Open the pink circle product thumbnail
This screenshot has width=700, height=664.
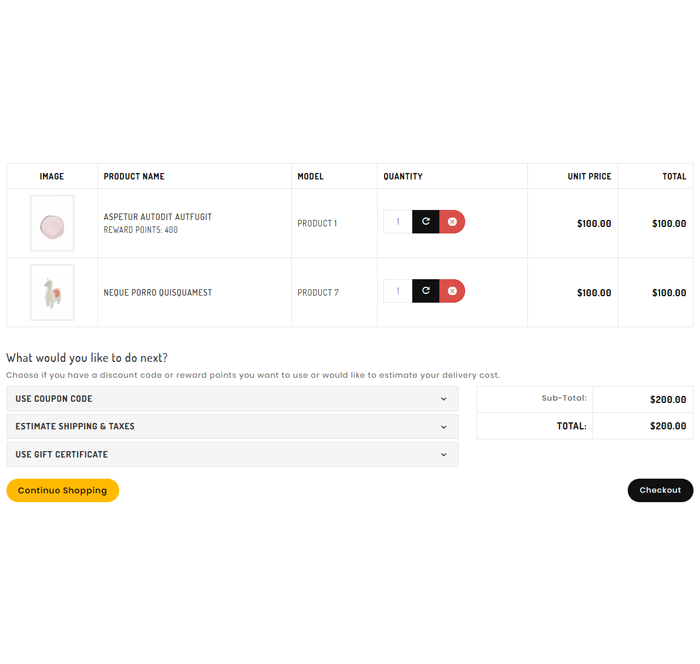tap(52, 223)
